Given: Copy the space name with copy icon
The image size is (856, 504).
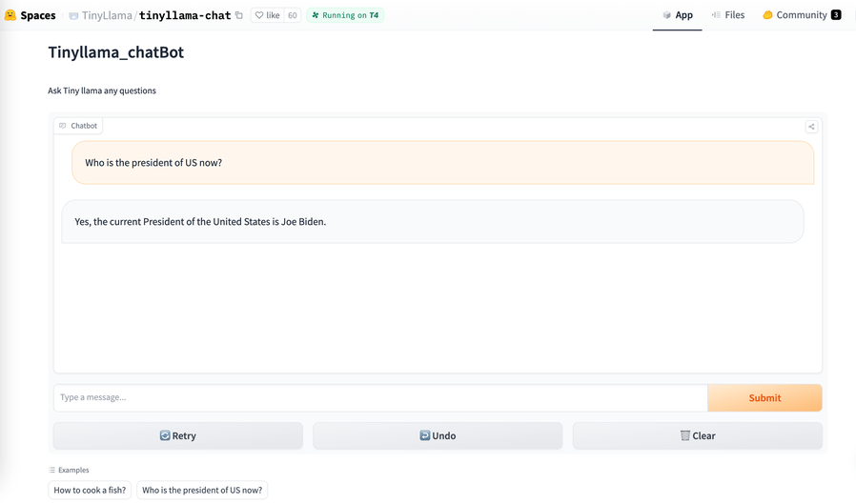Looking at the screenshot, I should [239, 15].
